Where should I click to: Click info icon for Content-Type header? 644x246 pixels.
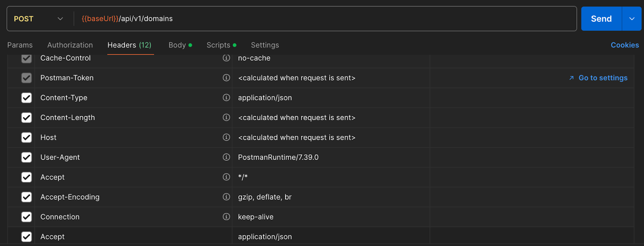pyautogui.click(x=226, y=98)
